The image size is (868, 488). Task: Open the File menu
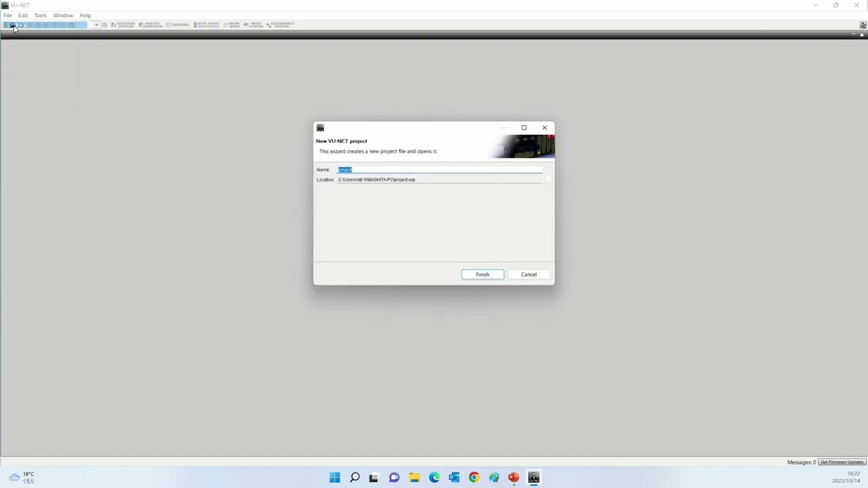[7, 15]
